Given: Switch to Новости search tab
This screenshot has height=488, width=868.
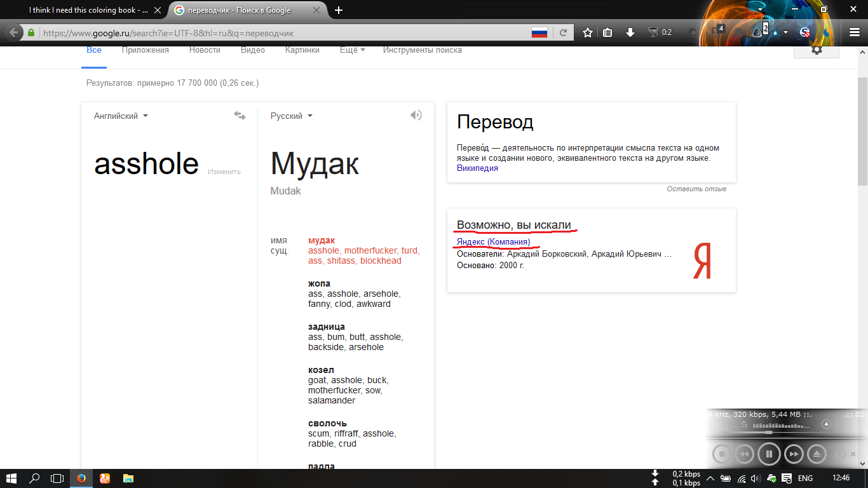Looking at the screenshot, I should [x=205, y=50].
